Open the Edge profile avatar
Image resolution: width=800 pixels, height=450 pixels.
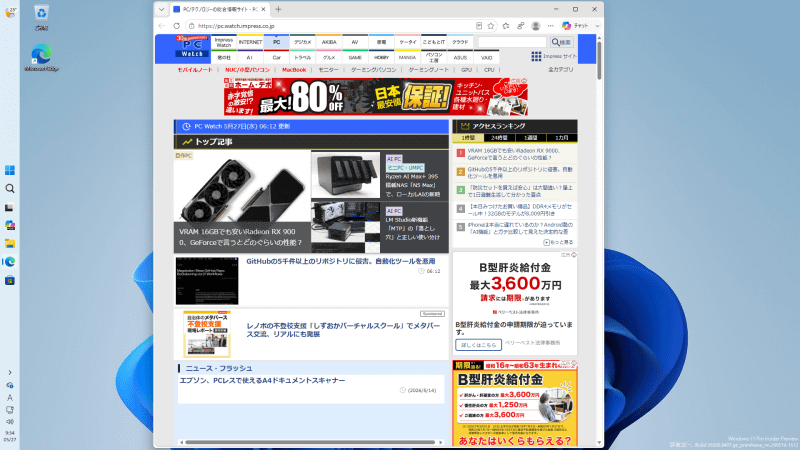(535, 26)
